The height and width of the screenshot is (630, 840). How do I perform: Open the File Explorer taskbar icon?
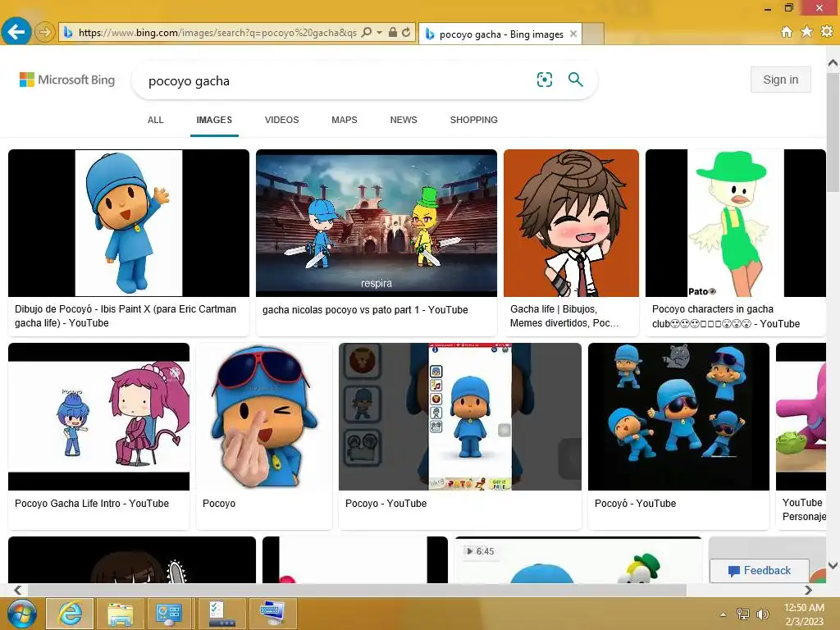[120, 614]
